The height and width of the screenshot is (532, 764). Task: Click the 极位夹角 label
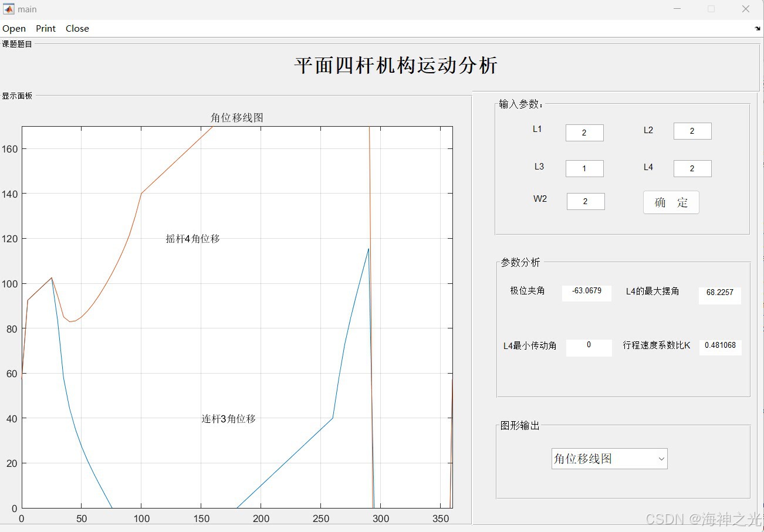click(528, 290)
